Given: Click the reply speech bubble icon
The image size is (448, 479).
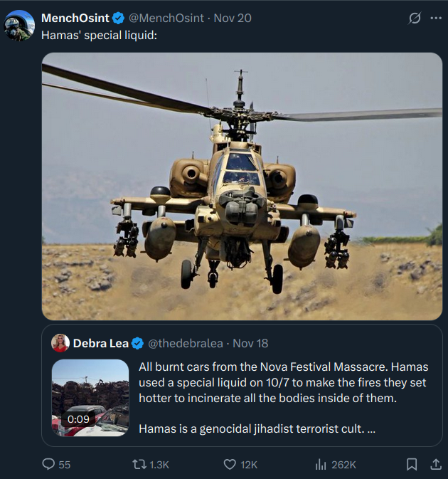Looking at the screenshot, I should [49, 464].
